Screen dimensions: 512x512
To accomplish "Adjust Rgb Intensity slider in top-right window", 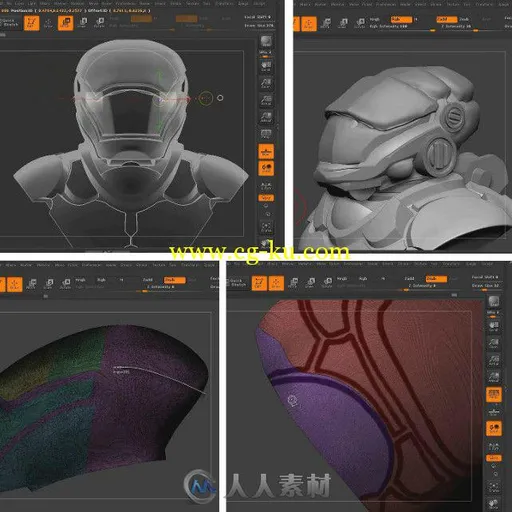I will coord(403,29).
